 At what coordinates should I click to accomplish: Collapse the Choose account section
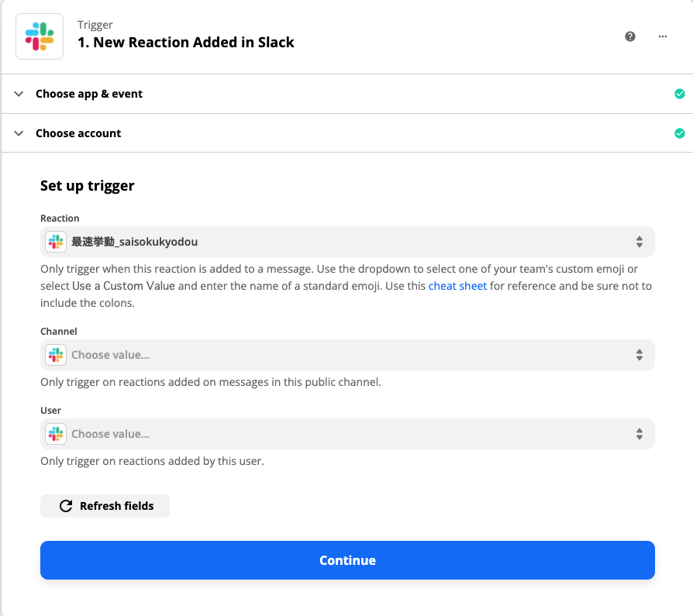coord(19,132)
